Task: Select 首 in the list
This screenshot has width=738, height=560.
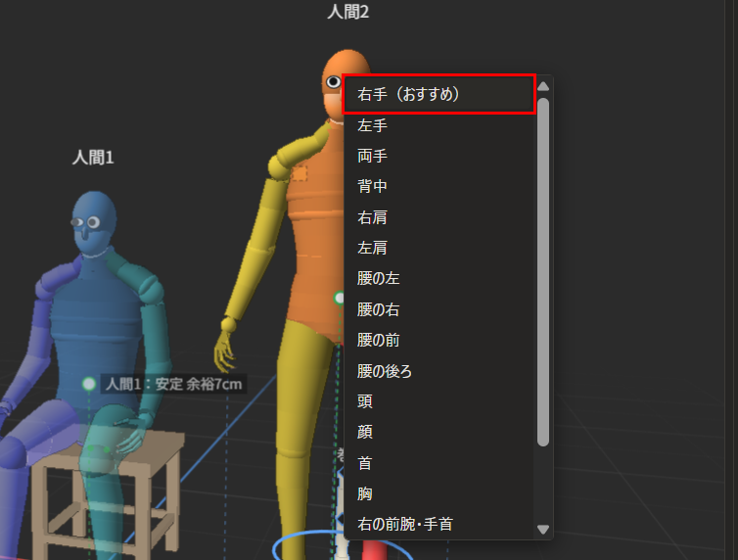Action: [438, 463]
